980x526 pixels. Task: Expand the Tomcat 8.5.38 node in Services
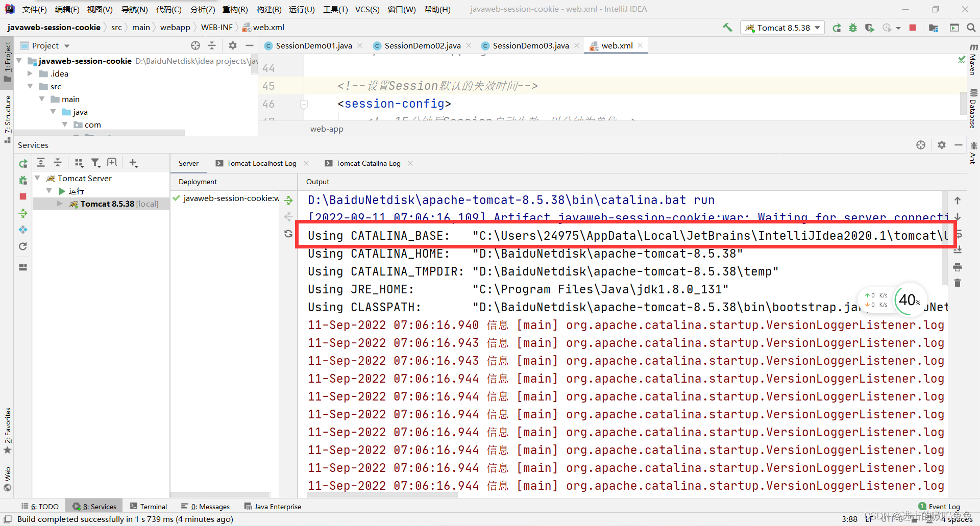point(61,204)
